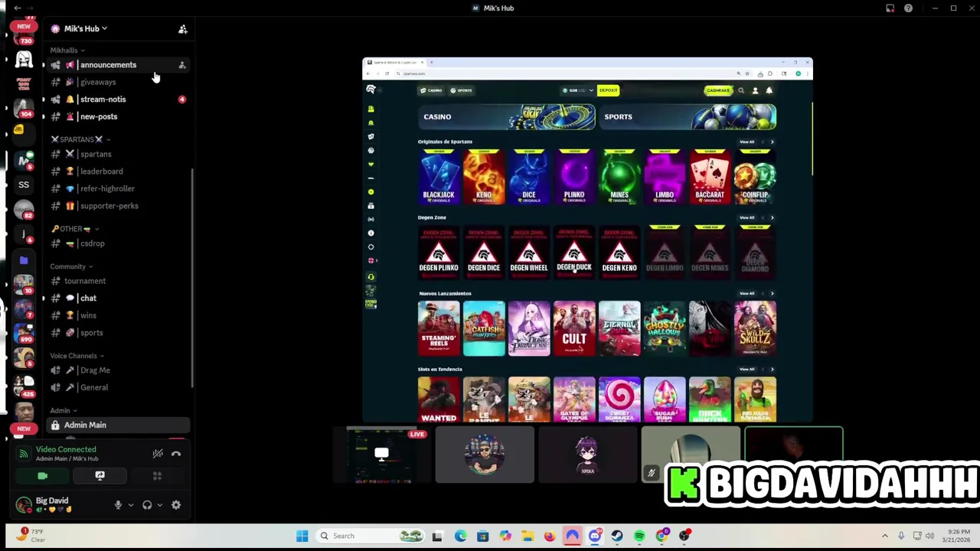Screen dimensions: 980x551
Task: Disconnect from the voice call
Action: click(x=176, y=454)
